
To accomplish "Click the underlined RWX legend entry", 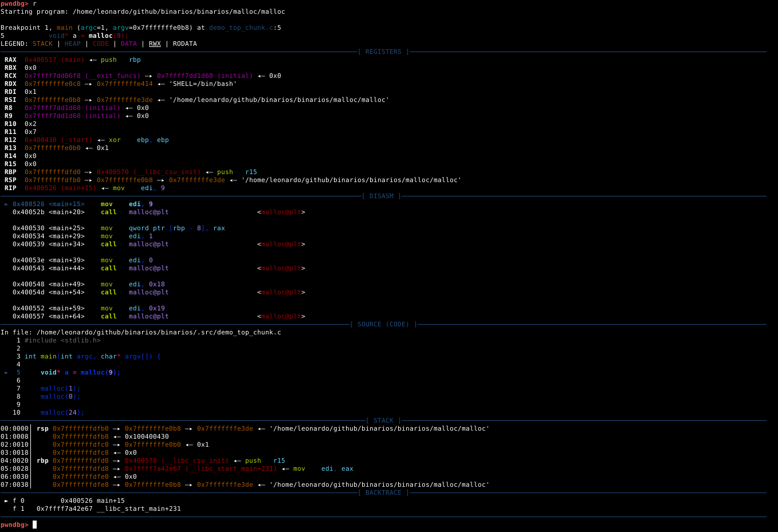I will (x=155, y=44).
